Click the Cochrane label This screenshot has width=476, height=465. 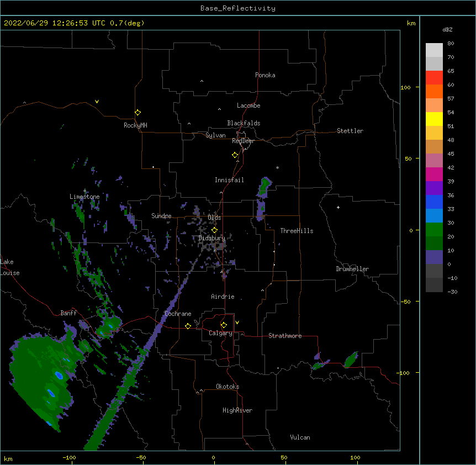pos(178,314)
